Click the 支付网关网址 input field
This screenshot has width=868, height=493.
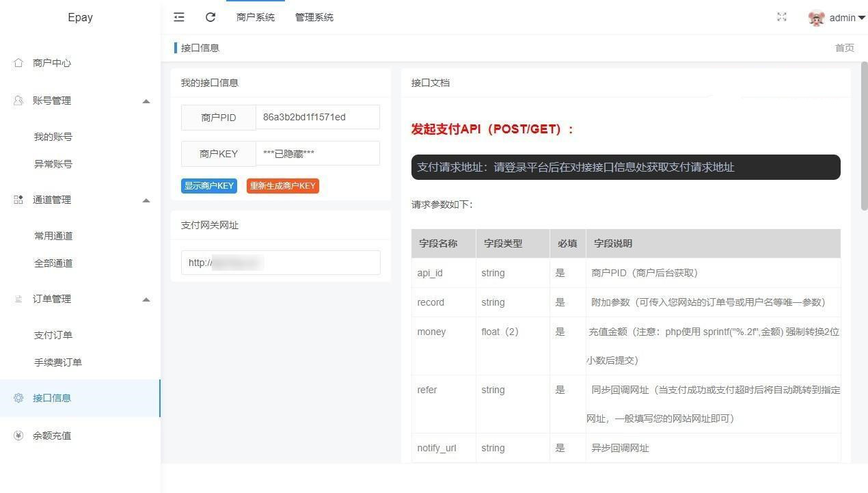280,263
